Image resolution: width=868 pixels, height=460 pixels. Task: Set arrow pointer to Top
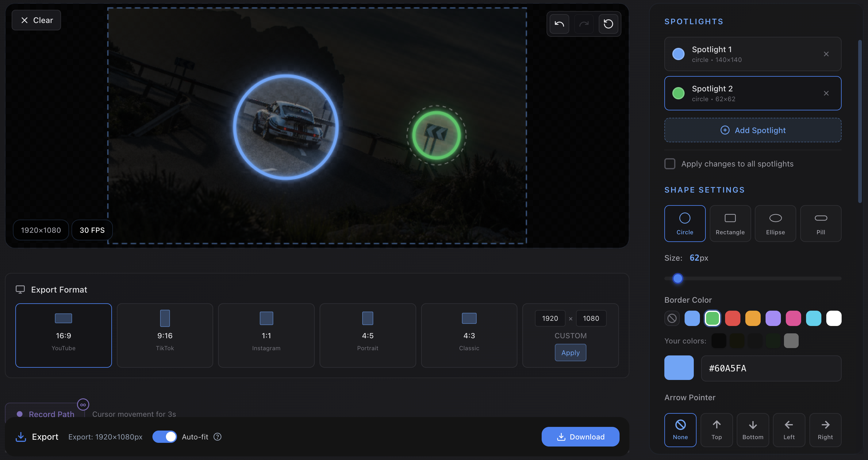coord(717,430)
